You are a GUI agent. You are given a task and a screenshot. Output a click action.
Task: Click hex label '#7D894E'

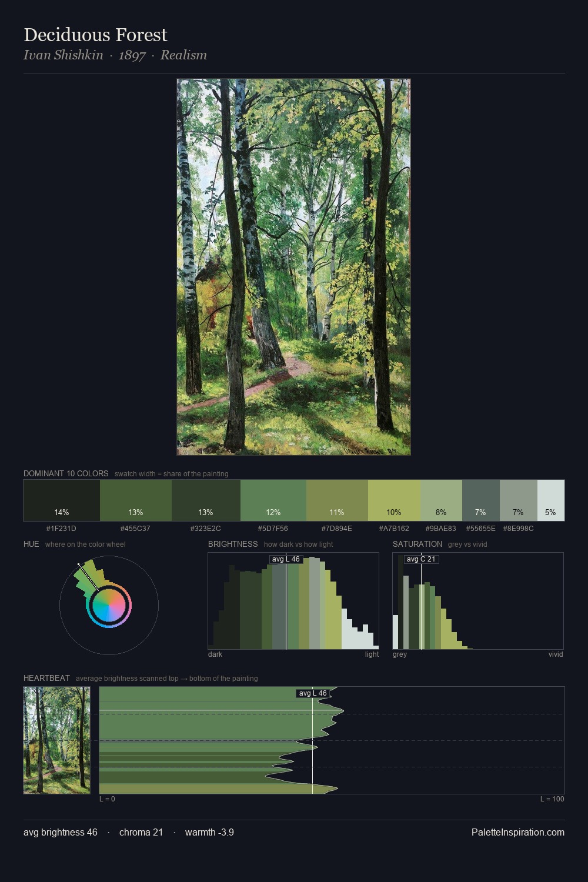coord(336,529)
